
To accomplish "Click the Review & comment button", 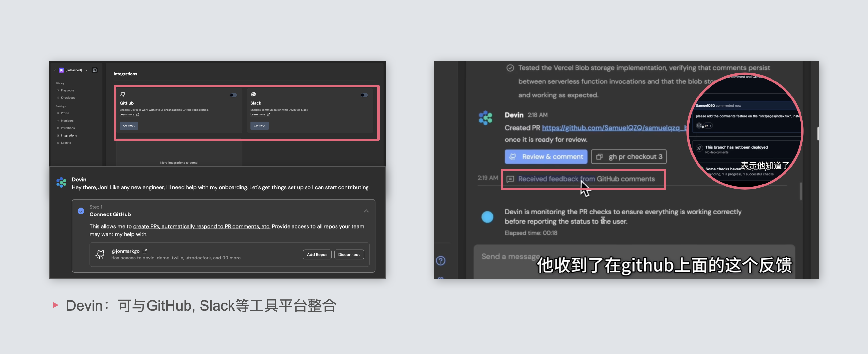I will click(x=546, y=156).
